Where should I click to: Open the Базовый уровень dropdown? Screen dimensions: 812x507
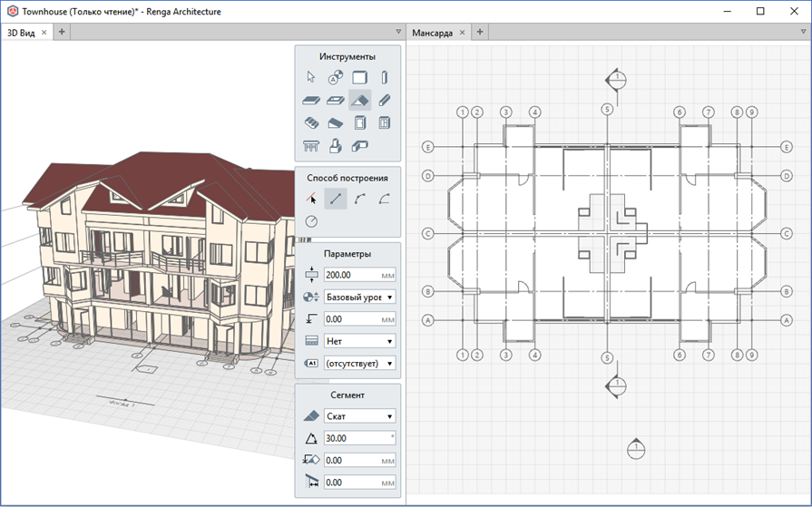[360, 297]
